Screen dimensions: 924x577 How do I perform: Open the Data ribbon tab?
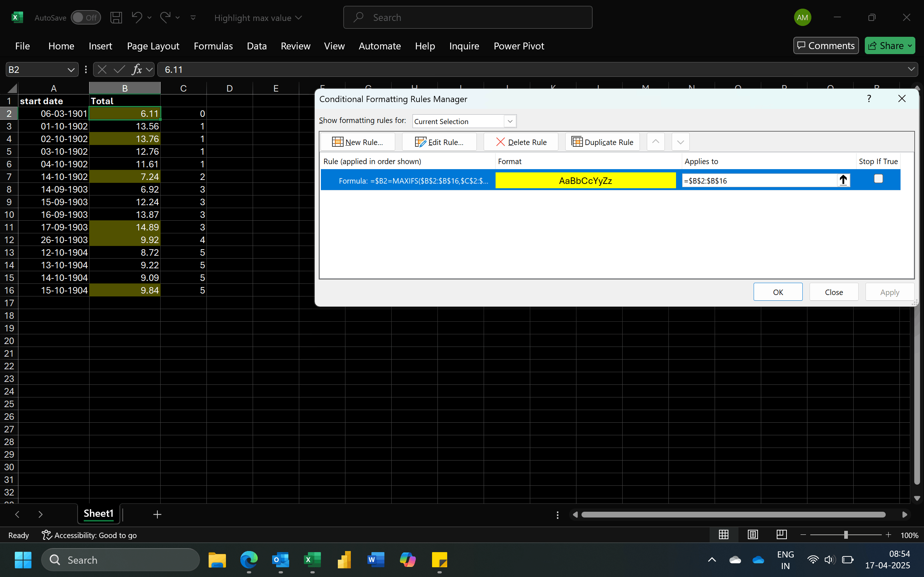click(257, 46)
